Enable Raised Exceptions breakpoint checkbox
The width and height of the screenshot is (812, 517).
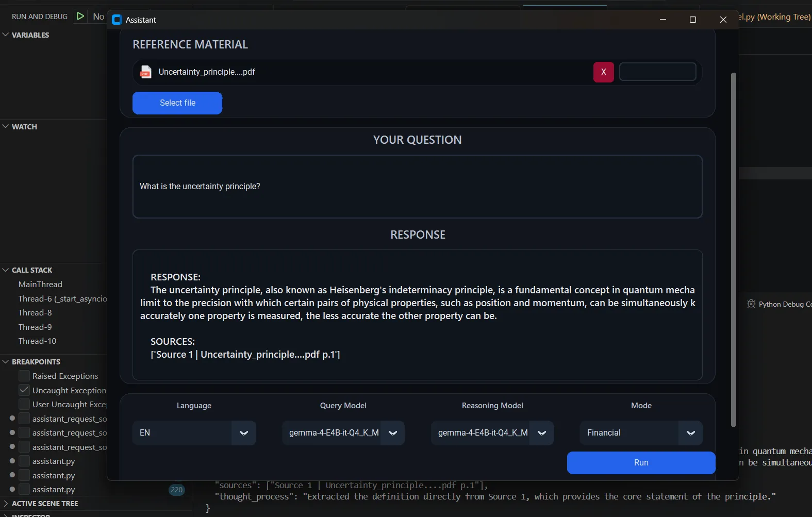coord(24,376)
